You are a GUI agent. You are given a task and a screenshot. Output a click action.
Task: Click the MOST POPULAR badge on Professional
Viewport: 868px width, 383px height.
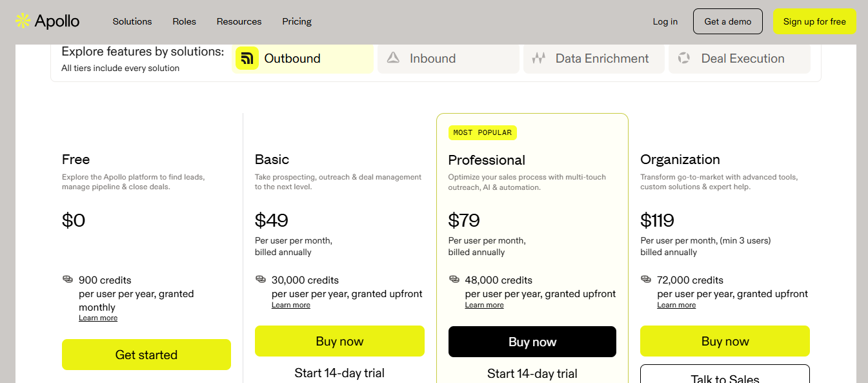pyautogui.click(x=483, y=132)
